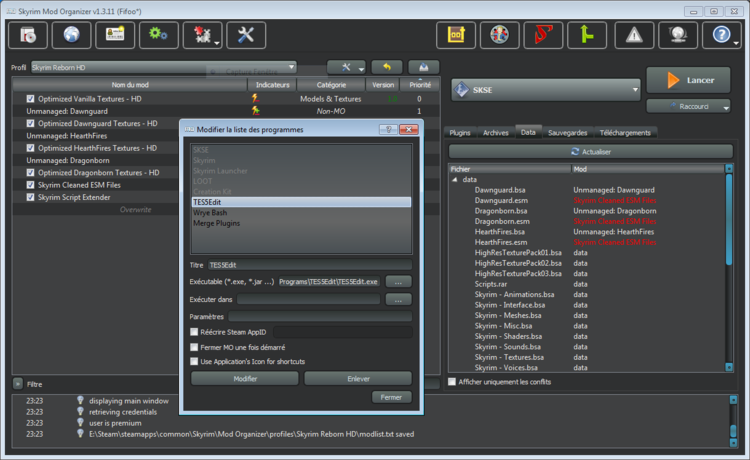Click the yellow undo arrow button
The height and width of the screenshot is (460, 750).
coord(387,67)
